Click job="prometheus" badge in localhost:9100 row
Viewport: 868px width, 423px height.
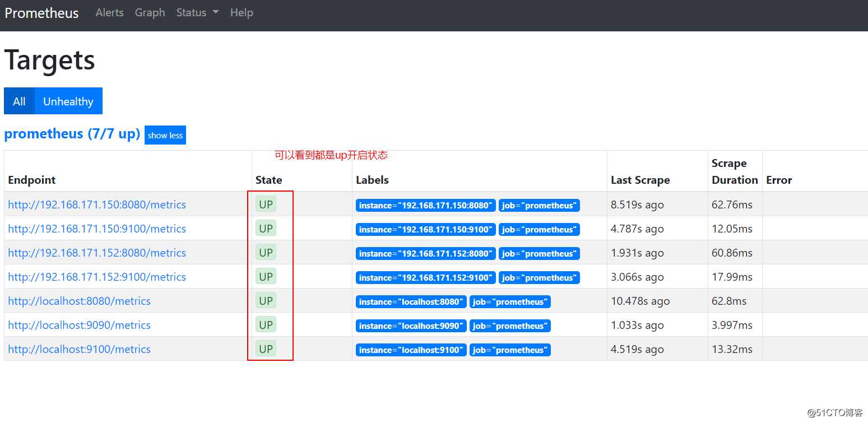tap(510, 350)
